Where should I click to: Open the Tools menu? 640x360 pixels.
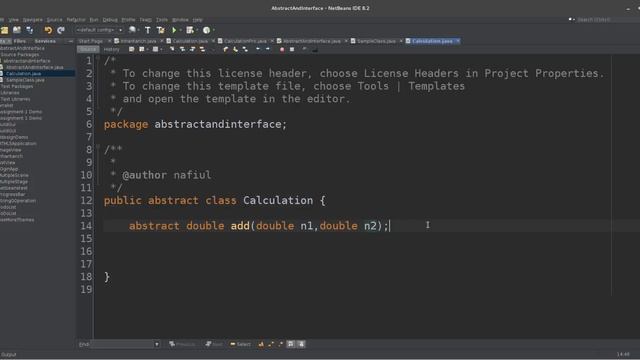point(162,20)
